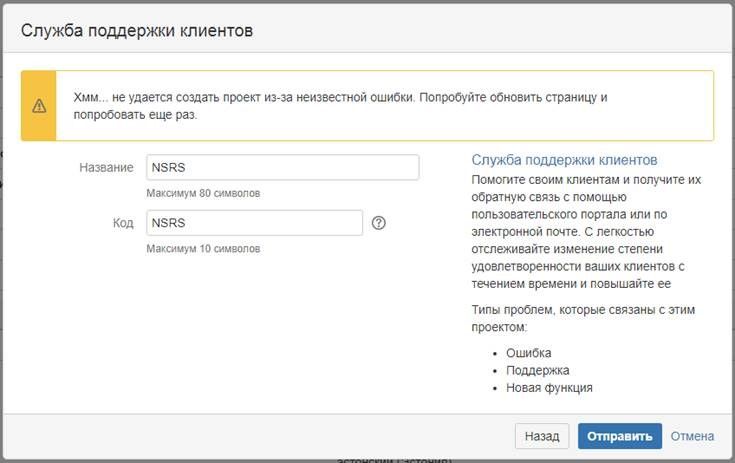Click the Максимум 10 символов hint
Image resolution: width=735 pixels, height=463 pixels.
pos(203,248)
